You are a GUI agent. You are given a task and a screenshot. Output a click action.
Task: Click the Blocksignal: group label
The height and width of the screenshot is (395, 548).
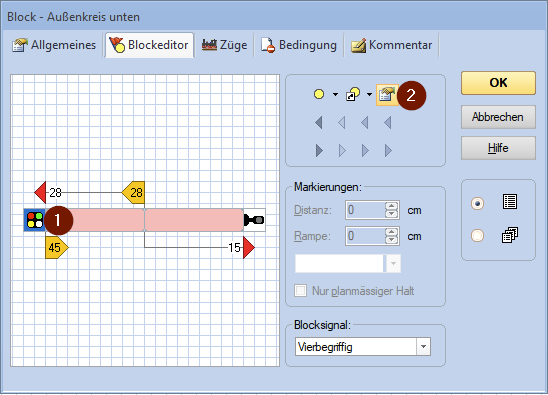(x=322, y=325)
